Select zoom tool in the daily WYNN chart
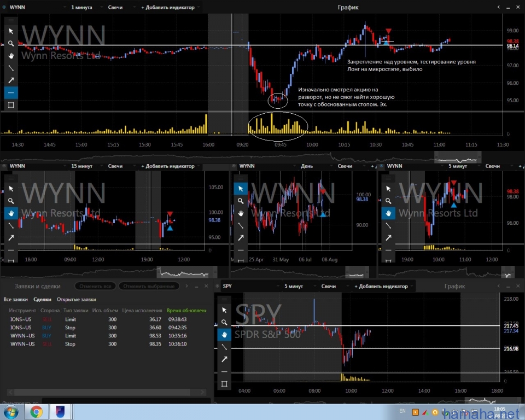The image size is (525, 420). 241,201
